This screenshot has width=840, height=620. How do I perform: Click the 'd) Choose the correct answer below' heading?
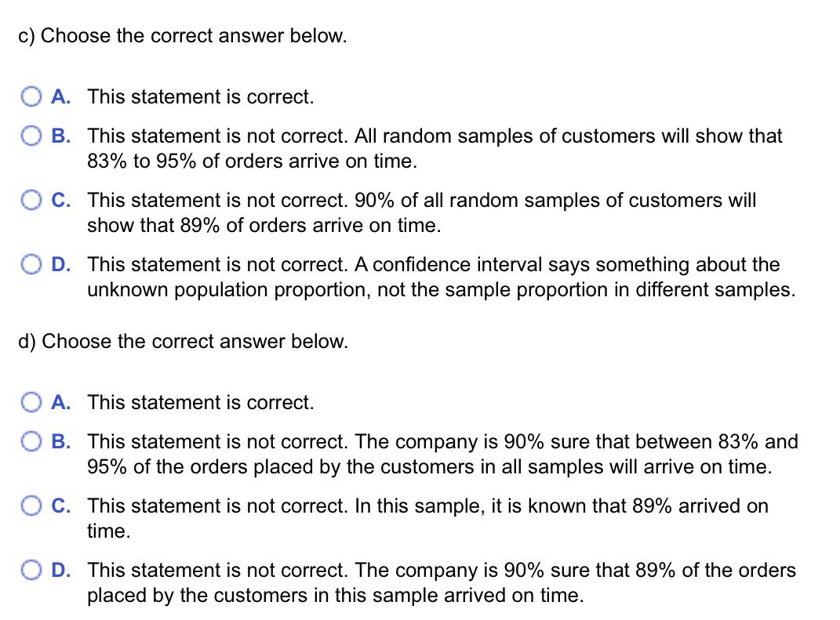(x=184, y=342)
